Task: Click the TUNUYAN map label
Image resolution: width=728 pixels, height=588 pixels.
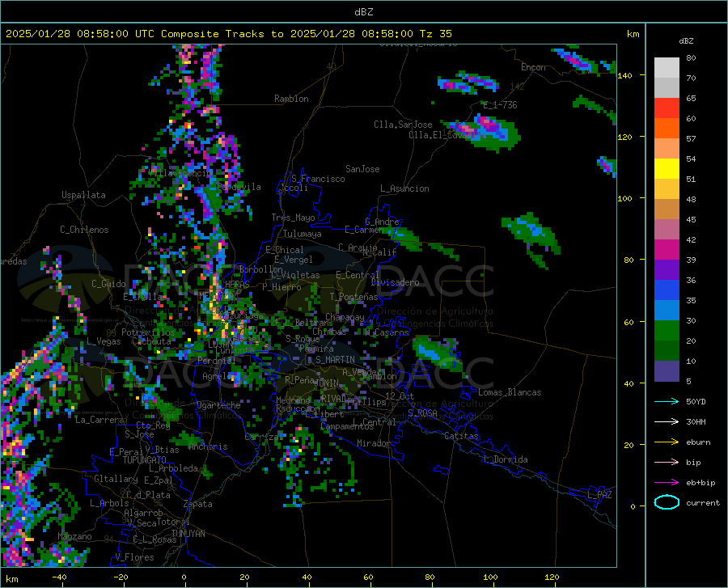Action: tap(188, 534)
